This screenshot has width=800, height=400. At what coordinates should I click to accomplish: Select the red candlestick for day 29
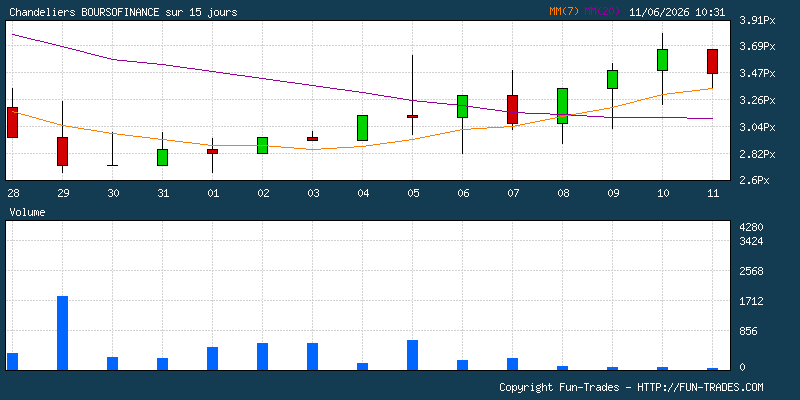(62, 151)
